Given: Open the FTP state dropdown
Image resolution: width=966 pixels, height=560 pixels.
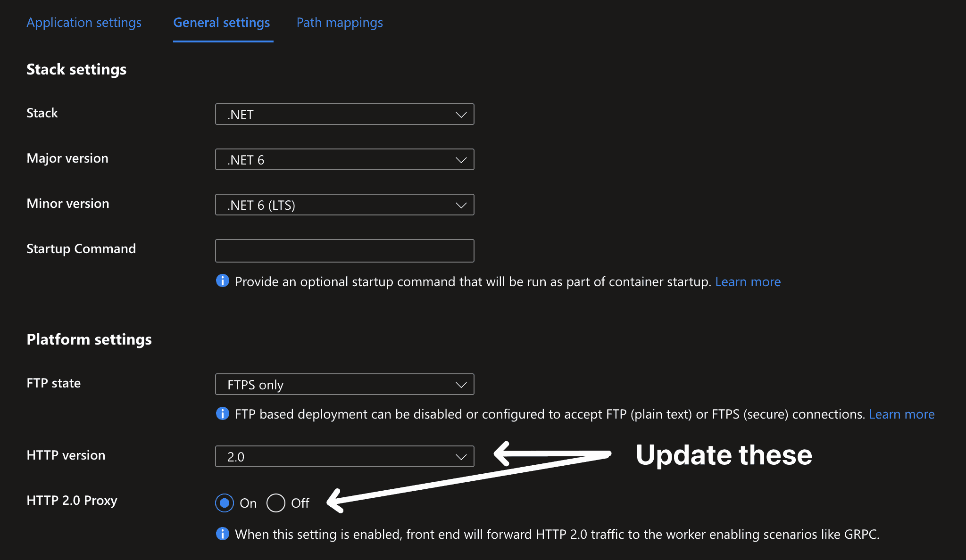Looking at the screenshot, I should pyautogui.click(x=344, y=385).
